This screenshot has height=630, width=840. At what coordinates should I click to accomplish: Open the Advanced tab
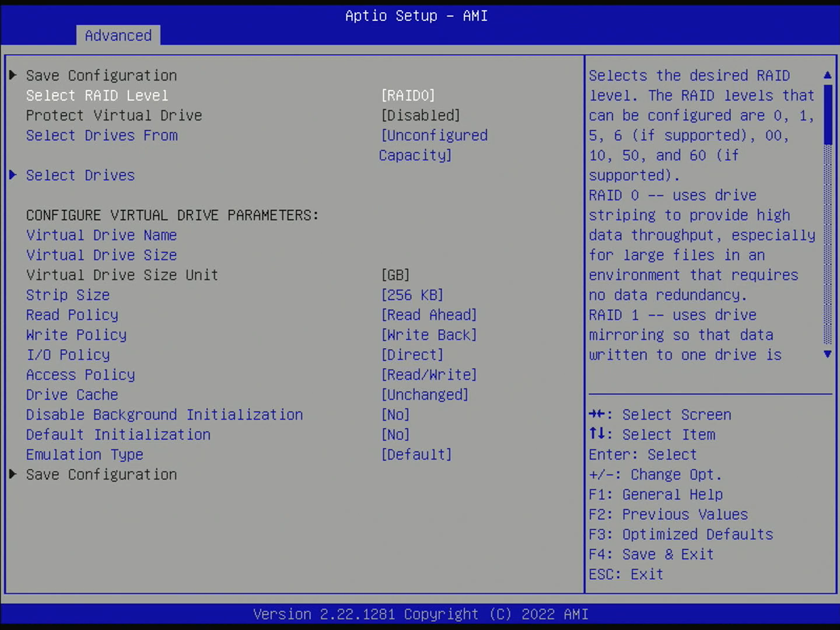coord(118,36)
